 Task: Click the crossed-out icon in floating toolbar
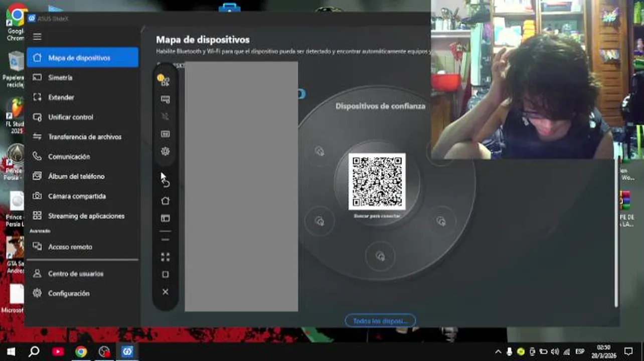click(x=165, y=116)
